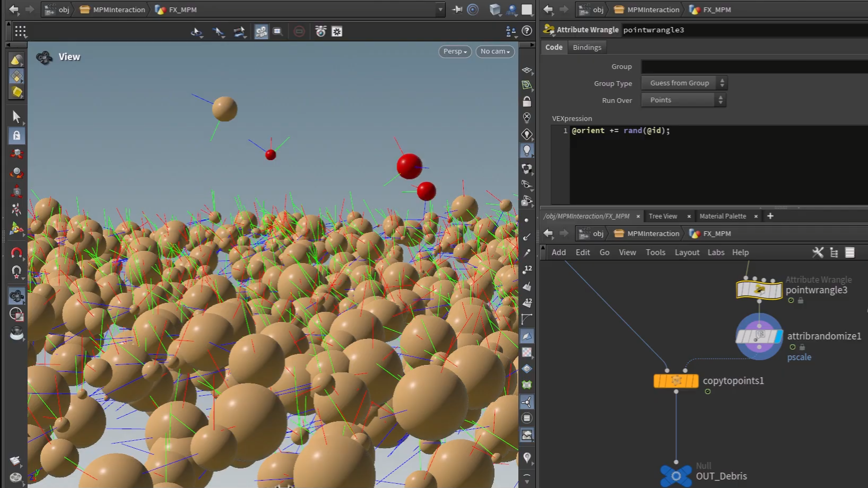Open the Labs menu in network editor
Viewport: 868px width, 488px height.
coord(716,252)
